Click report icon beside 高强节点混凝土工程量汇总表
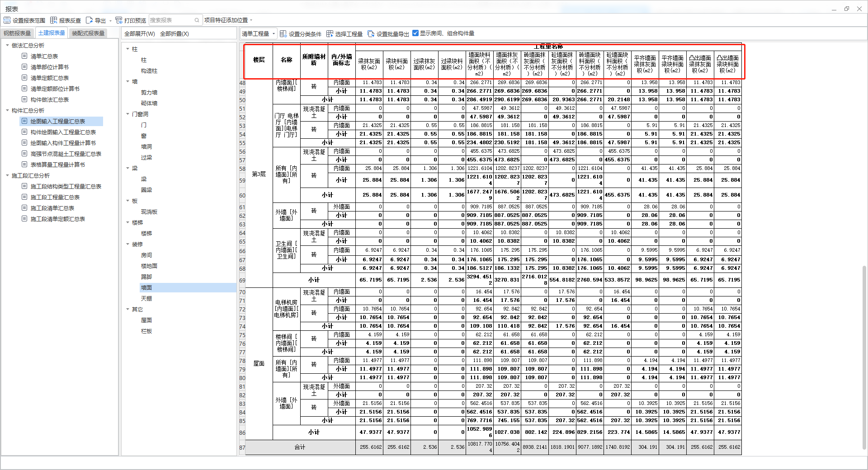This screenshot has height=470, width=868. 24,154
